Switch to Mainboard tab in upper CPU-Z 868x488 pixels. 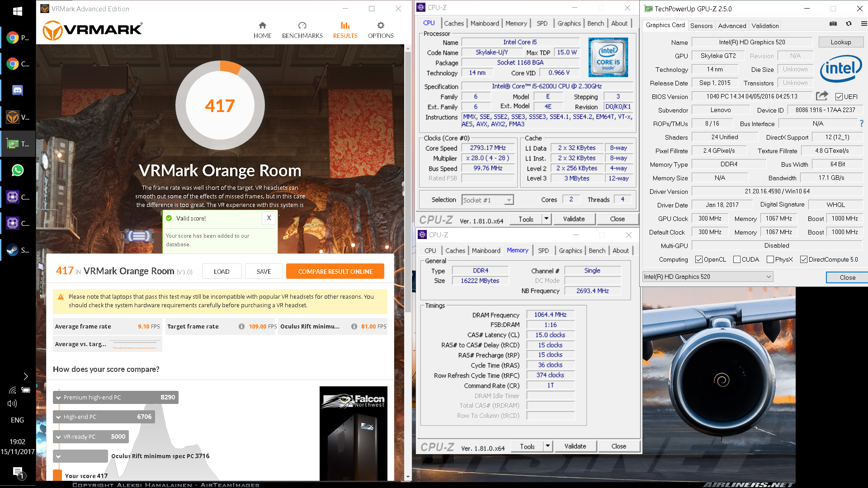tap(485, 23)
